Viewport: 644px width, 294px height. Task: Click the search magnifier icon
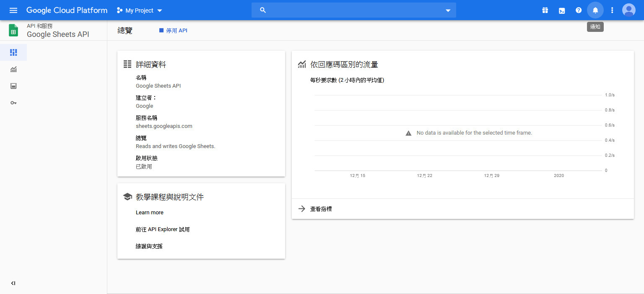(263, 10)
